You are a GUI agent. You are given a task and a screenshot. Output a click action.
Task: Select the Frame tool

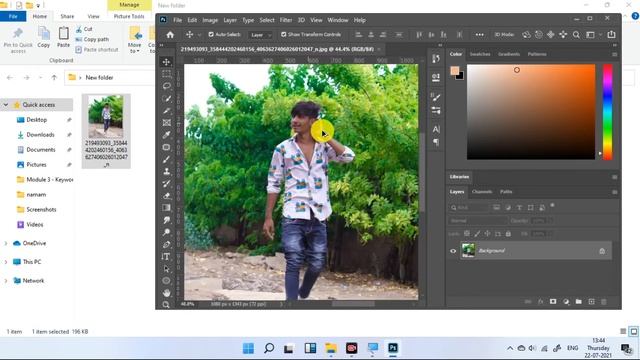pyautogui.click(x=167, y=123)
